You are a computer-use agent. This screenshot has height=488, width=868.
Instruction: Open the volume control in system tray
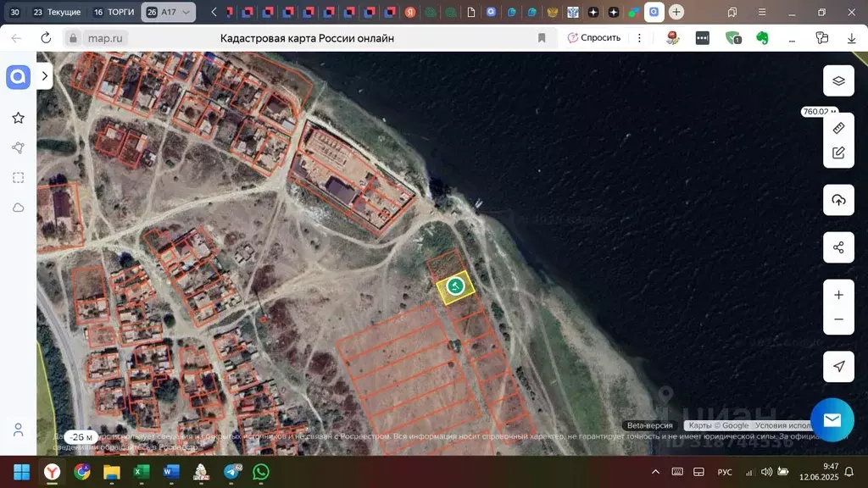click(766, 472)
